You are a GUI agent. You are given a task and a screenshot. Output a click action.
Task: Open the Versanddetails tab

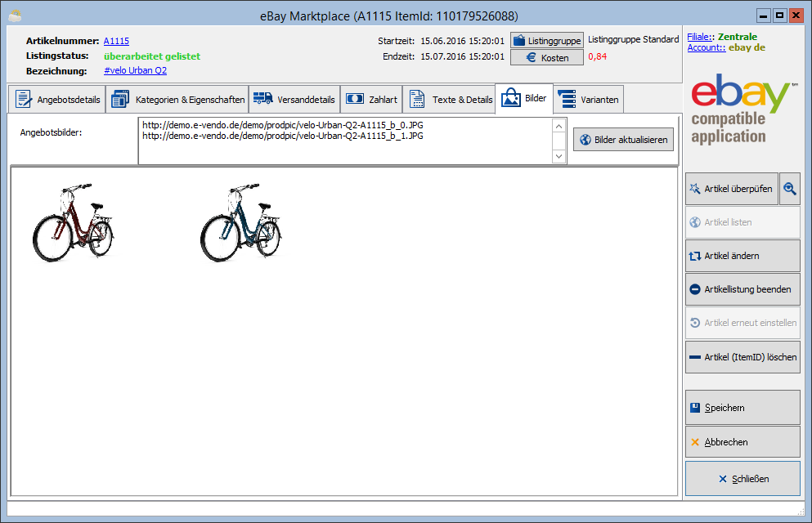[294, 100]
